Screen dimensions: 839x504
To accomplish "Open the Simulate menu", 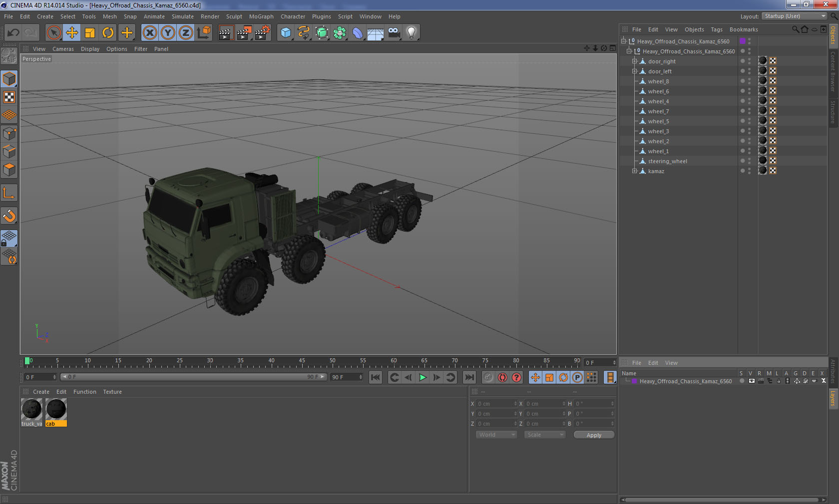I will [x=183, y=16].
